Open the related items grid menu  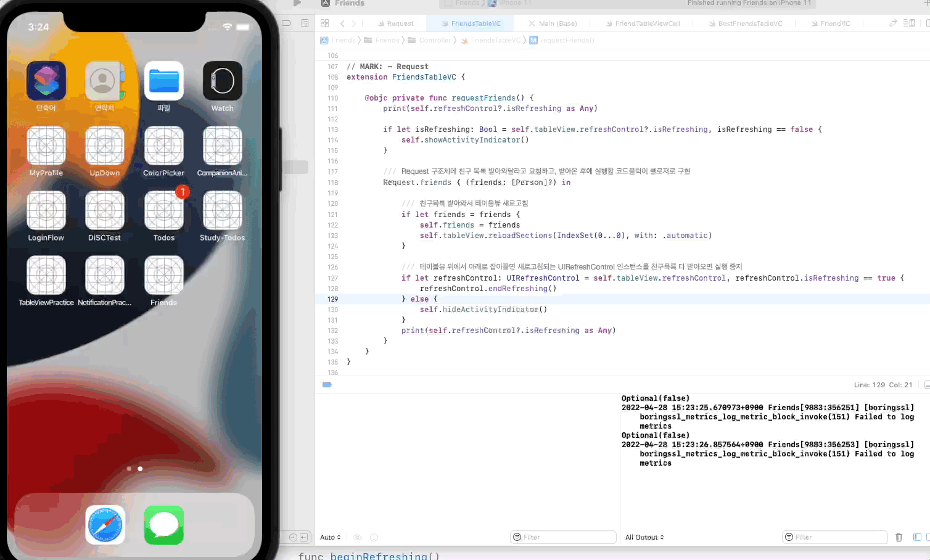click(325, 23)
